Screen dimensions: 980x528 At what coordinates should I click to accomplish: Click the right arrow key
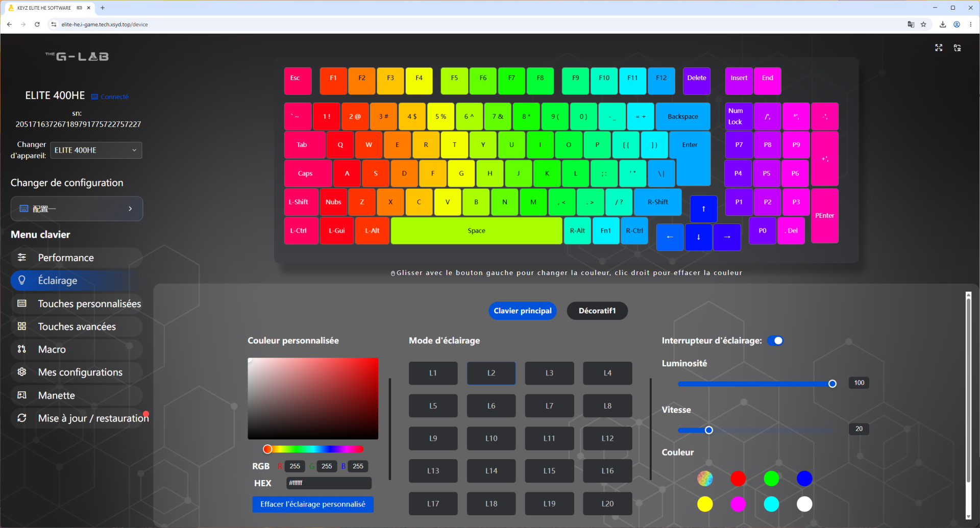[x=727, y=237]
